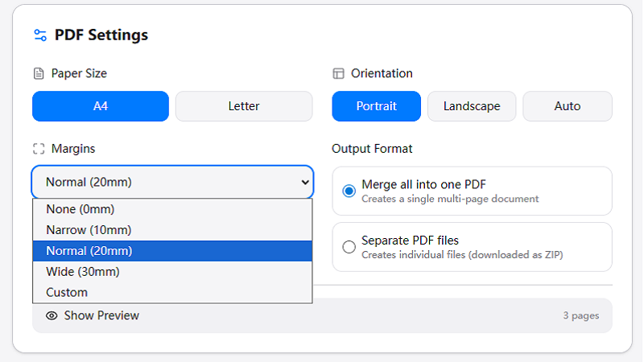Click the 3 pages count label
This screenshot has height=362, width=644.
pyautogui.click(x=580, y=316)
